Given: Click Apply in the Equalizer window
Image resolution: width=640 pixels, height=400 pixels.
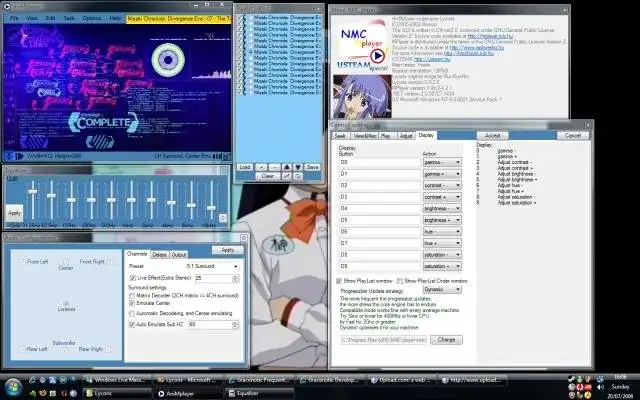Looking at the screenshot, I should click(x=14, y=213).
